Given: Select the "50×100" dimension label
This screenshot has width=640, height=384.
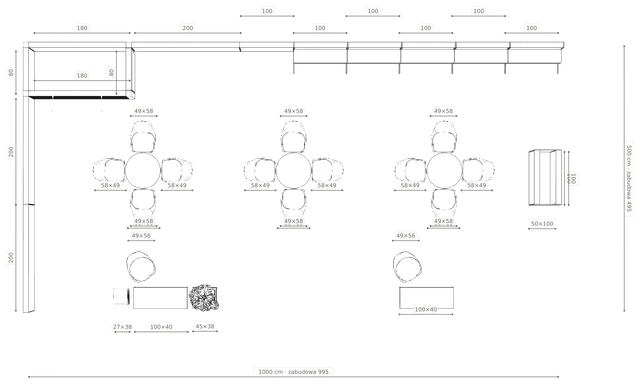Looking at the screenshot, I should point(542,224).
